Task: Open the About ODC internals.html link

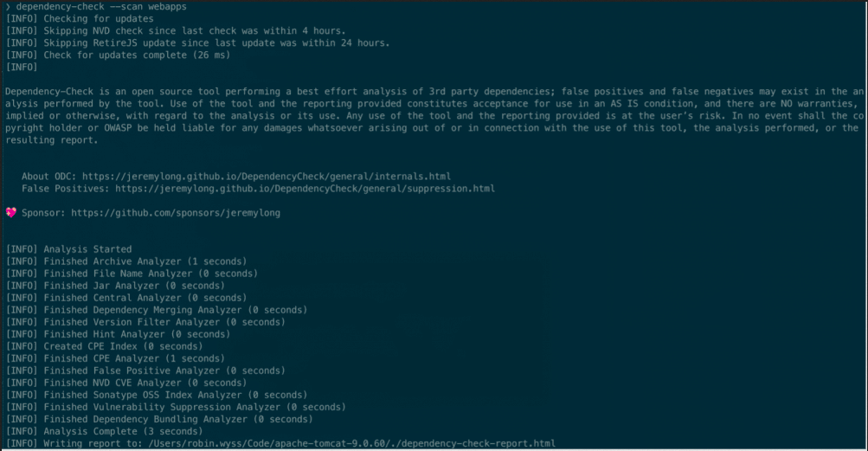Action: (267, 177)
